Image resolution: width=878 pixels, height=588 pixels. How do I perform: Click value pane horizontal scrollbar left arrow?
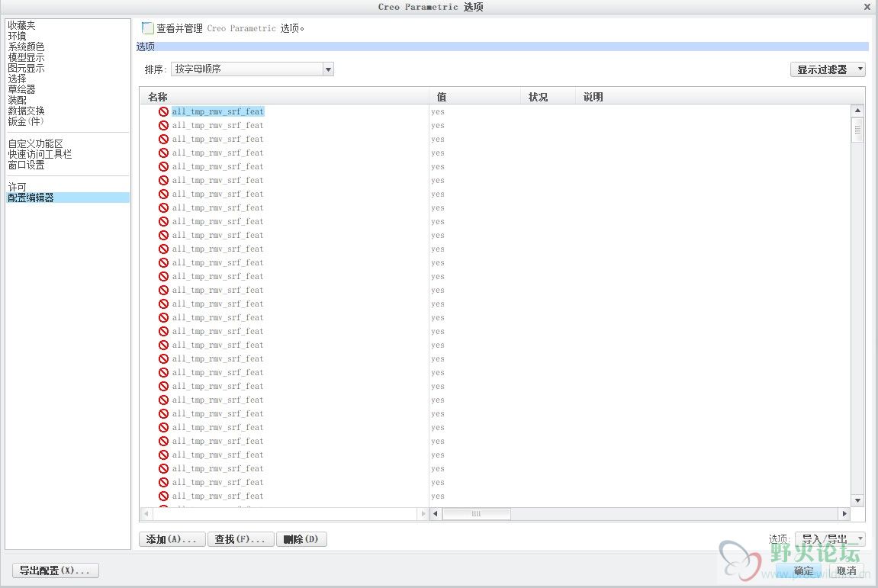(x=436, y=513)
